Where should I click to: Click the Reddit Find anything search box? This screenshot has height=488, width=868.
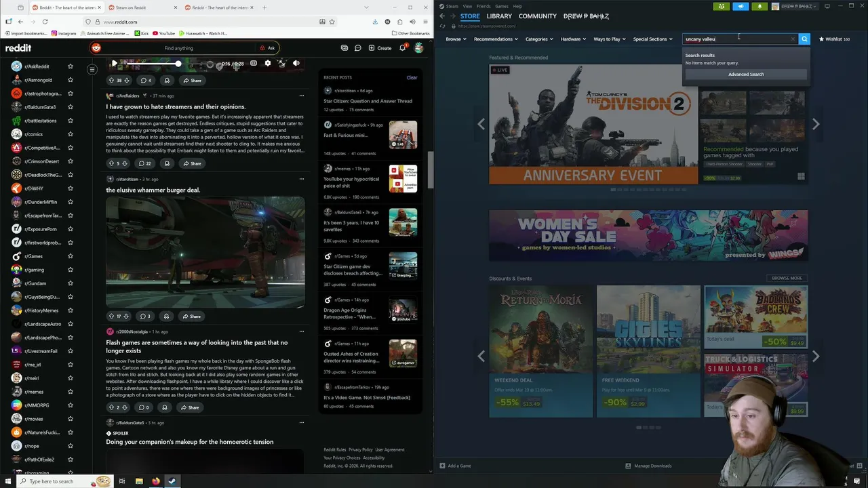coord(179,48)
